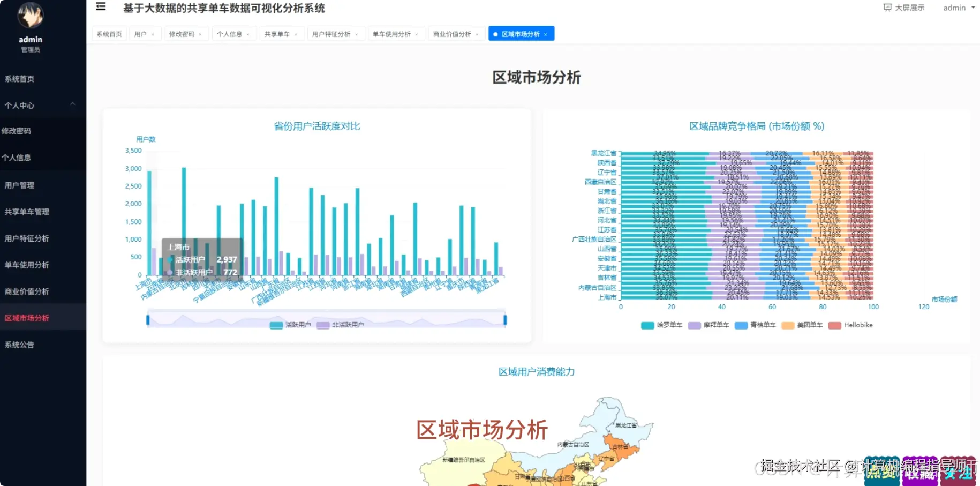
Task: Click the admin avatar picture in the sidebar
Action: [x=31, y=15]
